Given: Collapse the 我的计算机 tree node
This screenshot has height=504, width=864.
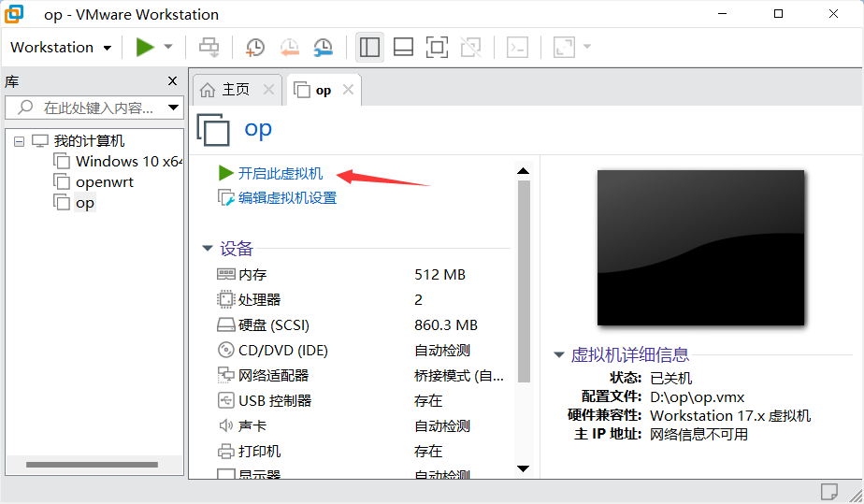Looking at the screenshot, I should point(20,141).
